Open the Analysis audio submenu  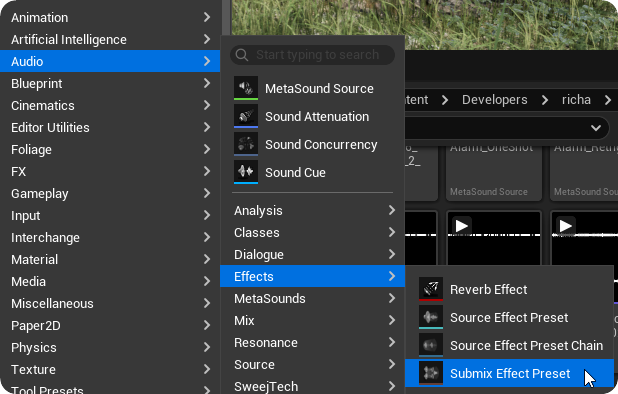click(312, 210)
